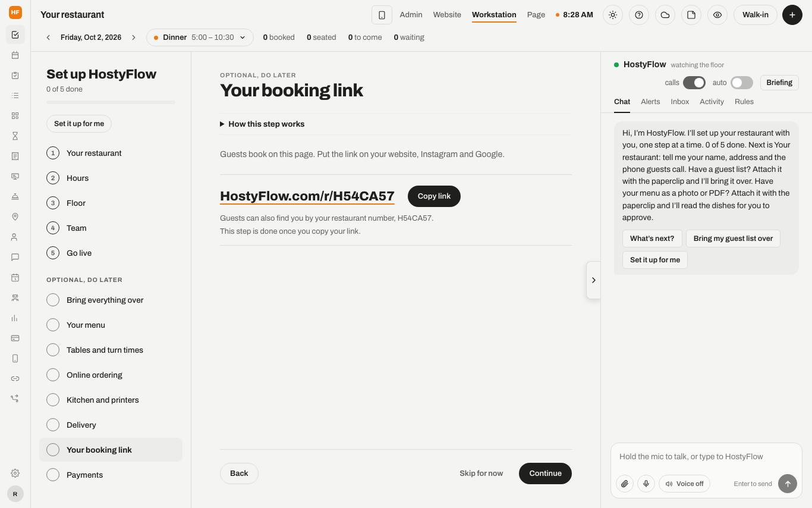Collapse the HostyFlow side panel chevron

click(593, 280)
